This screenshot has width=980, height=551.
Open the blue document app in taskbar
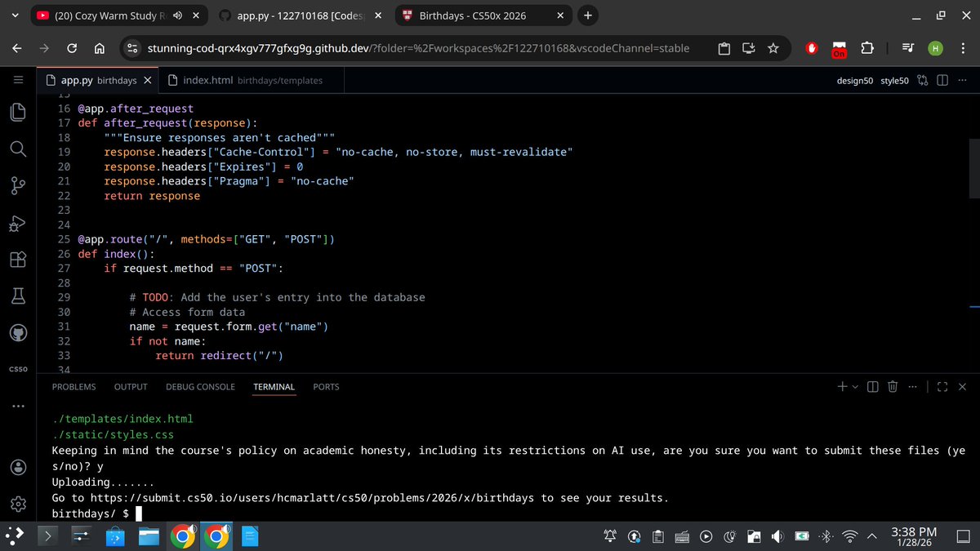[251, 535]
